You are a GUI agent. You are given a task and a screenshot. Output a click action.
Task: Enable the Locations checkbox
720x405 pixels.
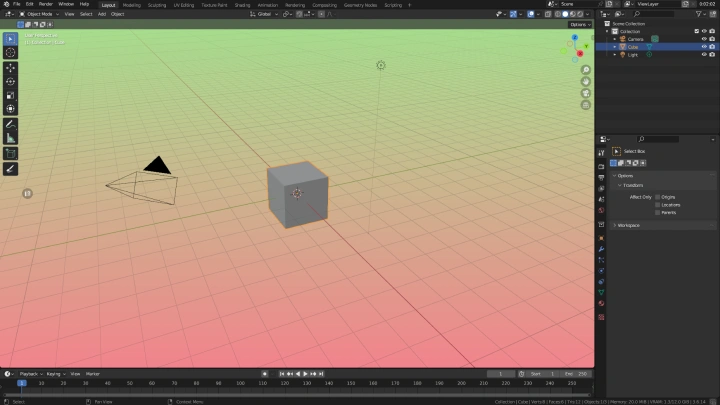pos(658,205)
